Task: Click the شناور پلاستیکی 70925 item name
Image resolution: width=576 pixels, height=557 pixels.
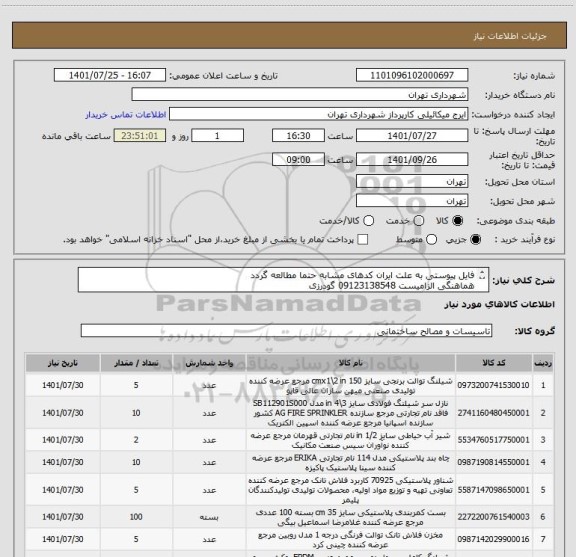Action: click(350, 490)
